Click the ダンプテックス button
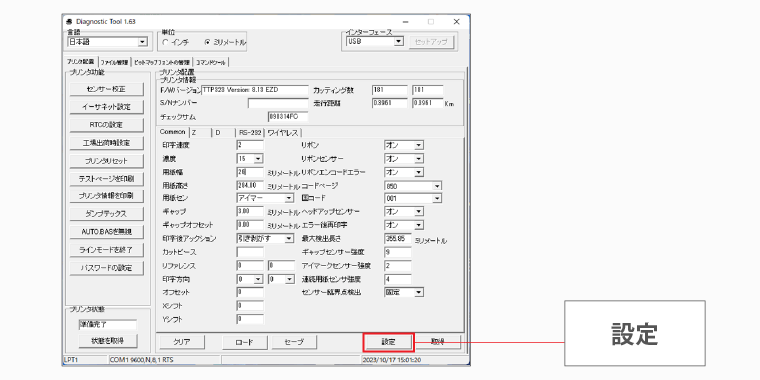 [107, 214]
